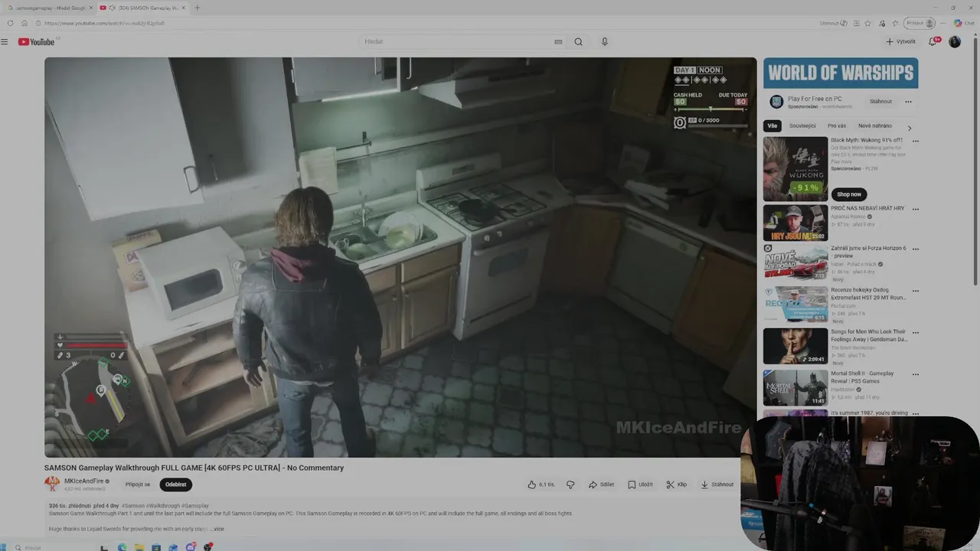
Task: Click the Sdílet share button
Action: [602, 484]
